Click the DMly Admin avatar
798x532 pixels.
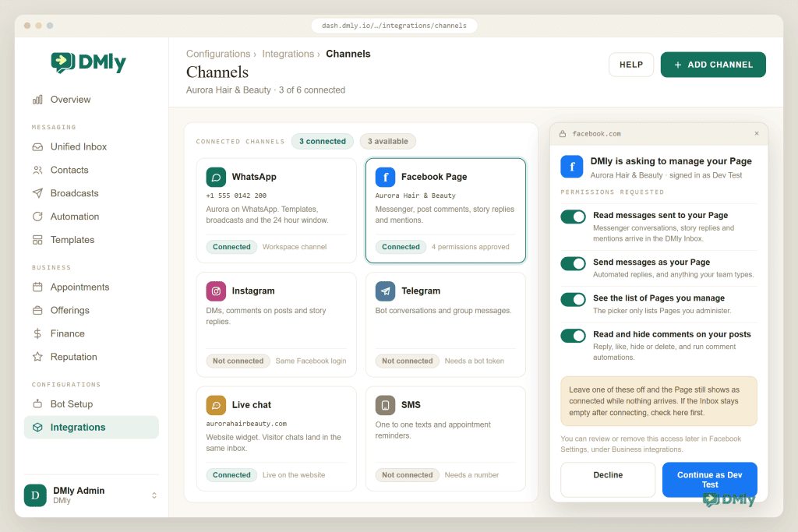pos(35,495)
